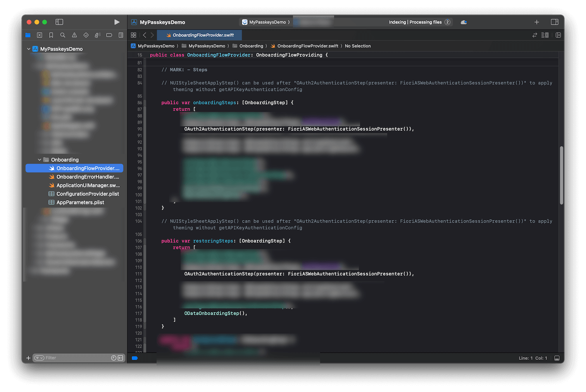The height and width of the screenshot is (392, 586).
Task: Collapse the MyPasskeysDemo project tree
Action: pyautogui.click(x=28, y=49)
